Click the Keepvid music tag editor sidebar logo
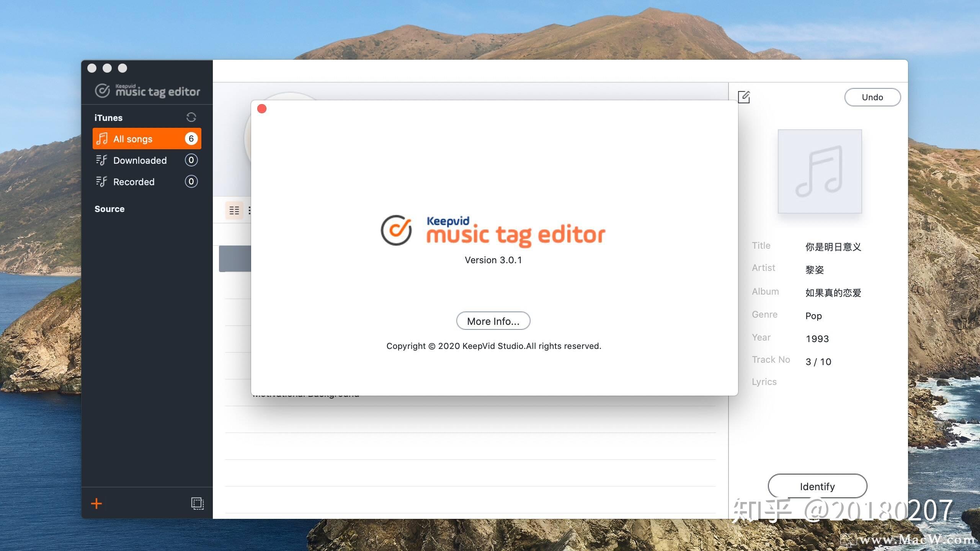The height and width of the screenshot is (551, 980). tap(147, 90)
